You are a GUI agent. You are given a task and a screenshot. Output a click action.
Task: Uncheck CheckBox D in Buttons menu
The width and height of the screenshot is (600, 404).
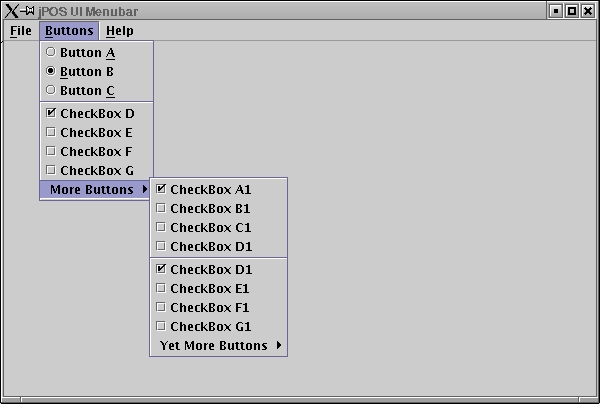(x=96, y=114)
